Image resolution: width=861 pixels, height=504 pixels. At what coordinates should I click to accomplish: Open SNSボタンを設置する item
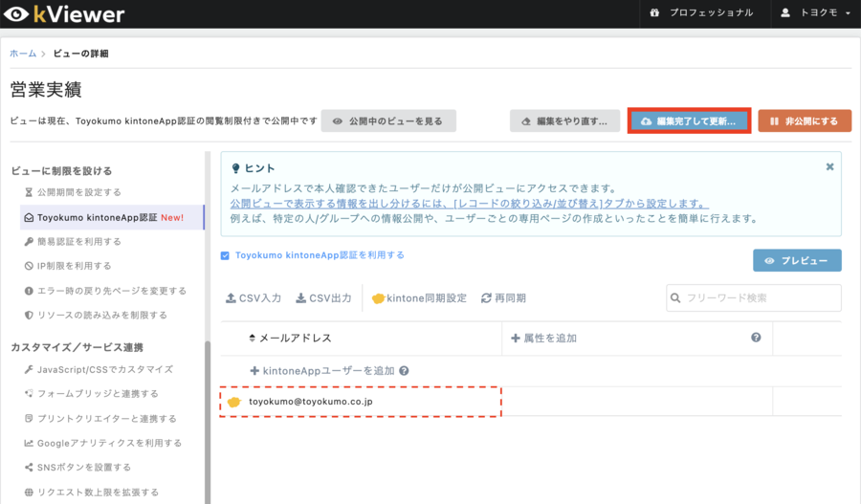[84, 468]
